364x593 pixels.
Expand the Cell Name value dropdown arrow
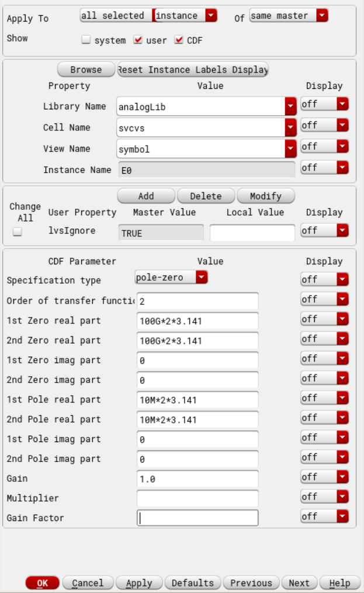[x=290, y=127]
